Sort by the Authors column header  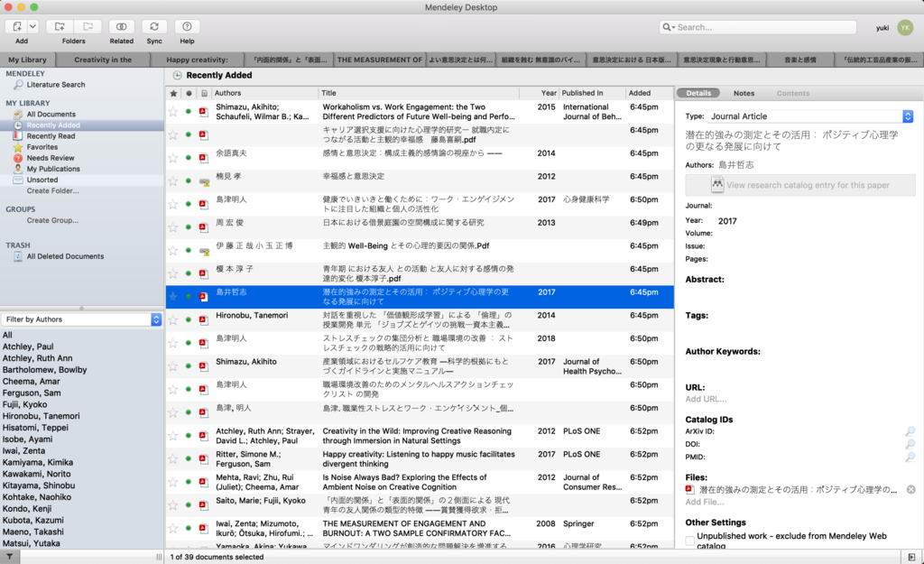point(264,93)
